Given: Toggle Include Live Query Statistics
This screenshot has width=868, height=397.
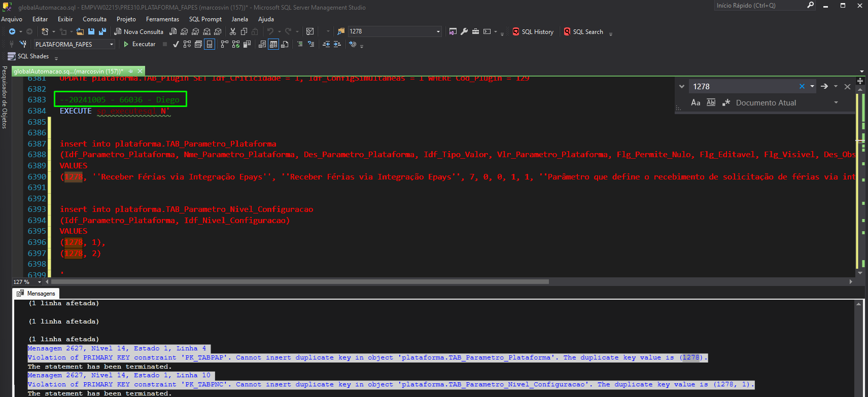Looking at the screenshot, I should point(236,44).
